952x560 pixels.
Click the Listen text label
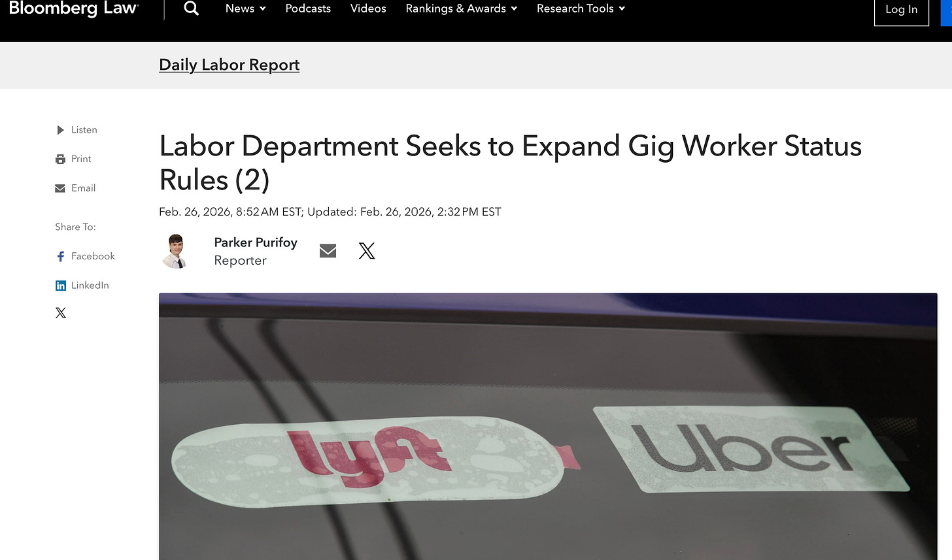[x=84, y=130]
